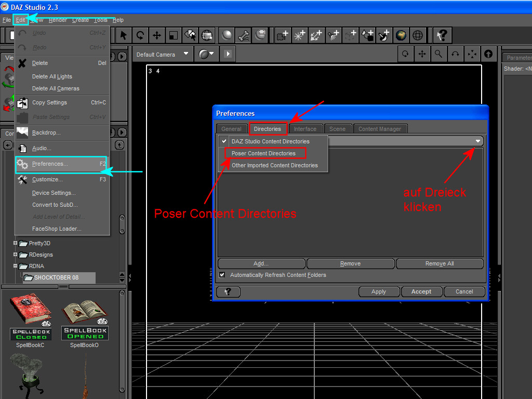The width and height of the screenshot is (532, 399).
Task: Select the arrow Node Selection tool
Action: click(x=124, y=35)
